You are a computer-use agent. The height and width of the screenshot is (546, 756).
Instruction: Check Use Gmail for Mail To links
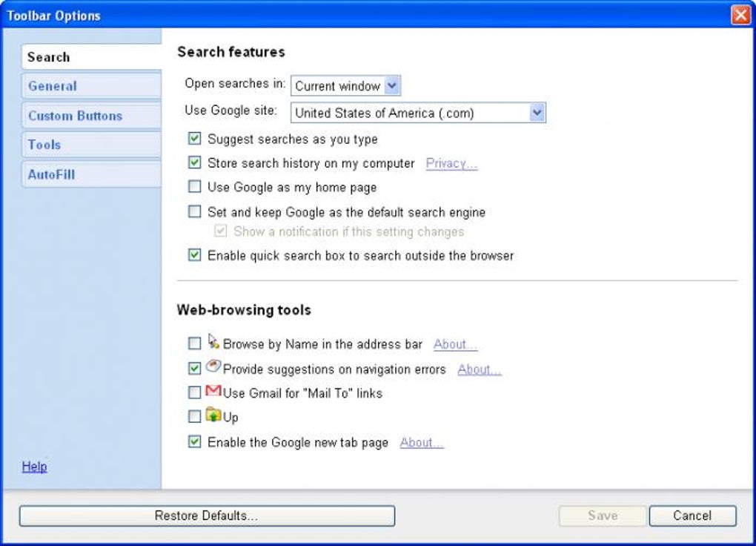[194, 392]
